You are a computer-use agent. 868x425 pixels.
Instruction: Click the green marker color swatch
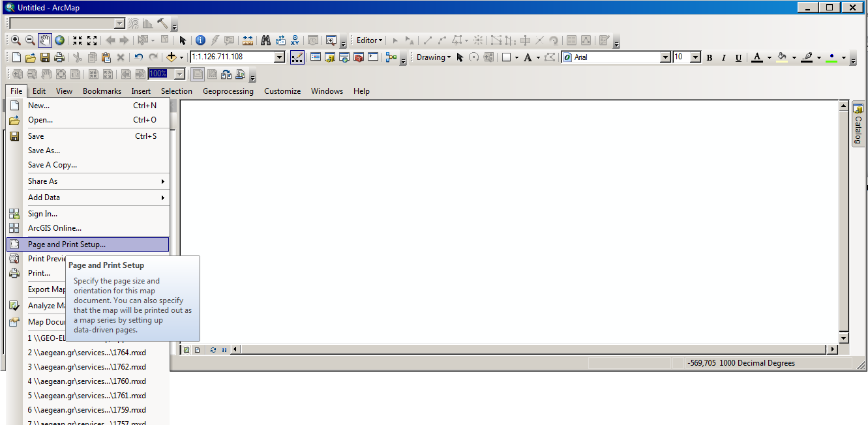pyautogui.click(x=831, y=57)
